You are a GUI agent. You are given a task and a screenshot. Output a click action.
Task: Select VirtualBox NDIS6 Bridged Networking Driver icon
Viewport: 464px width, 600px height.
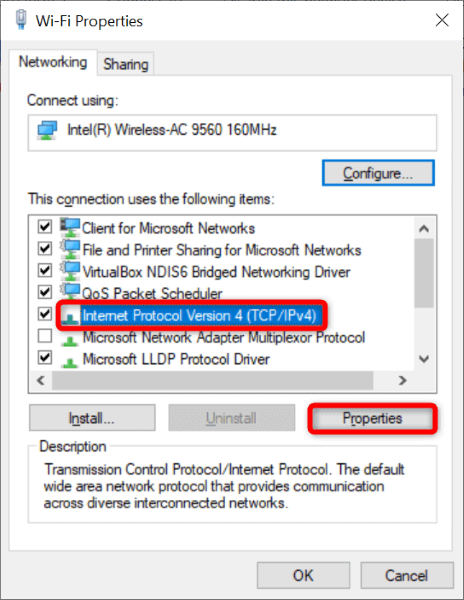(70, 271)
